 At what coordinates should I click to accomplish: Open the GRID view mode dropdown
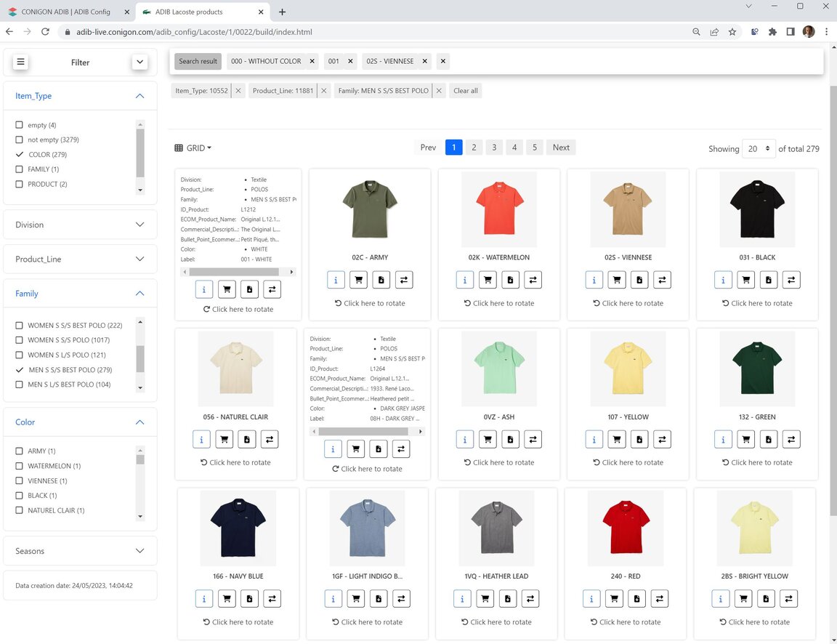tap(193, 148)
